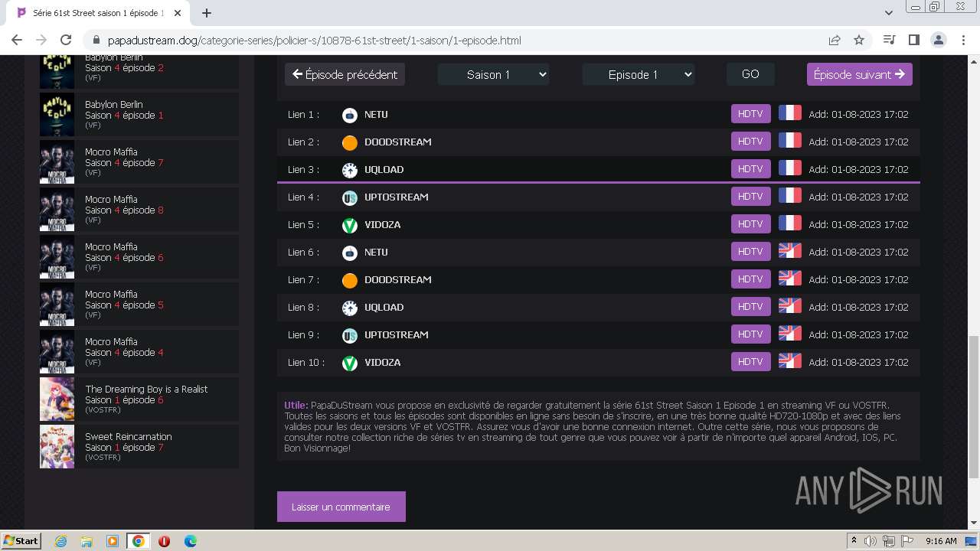Click HDTV badge on Lien 7 row
The width and height of the screenshot is (980, 551).
[750, 279]
